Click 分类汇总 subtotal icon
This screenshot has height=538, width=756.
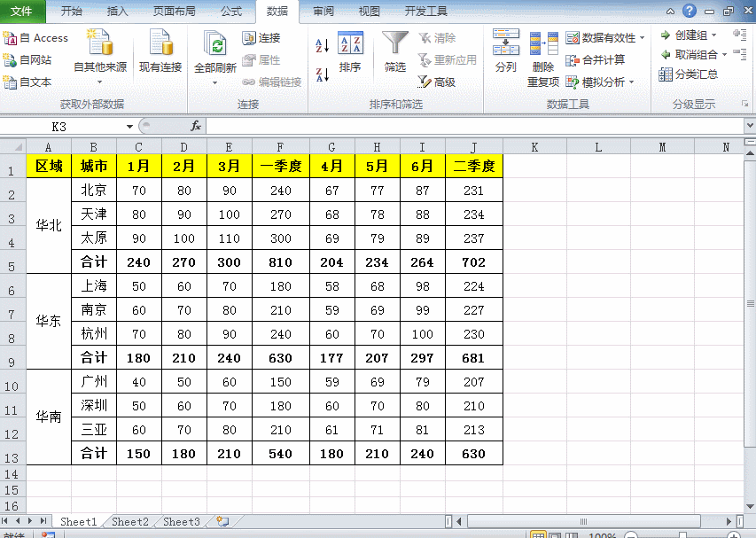pos(666,74)
